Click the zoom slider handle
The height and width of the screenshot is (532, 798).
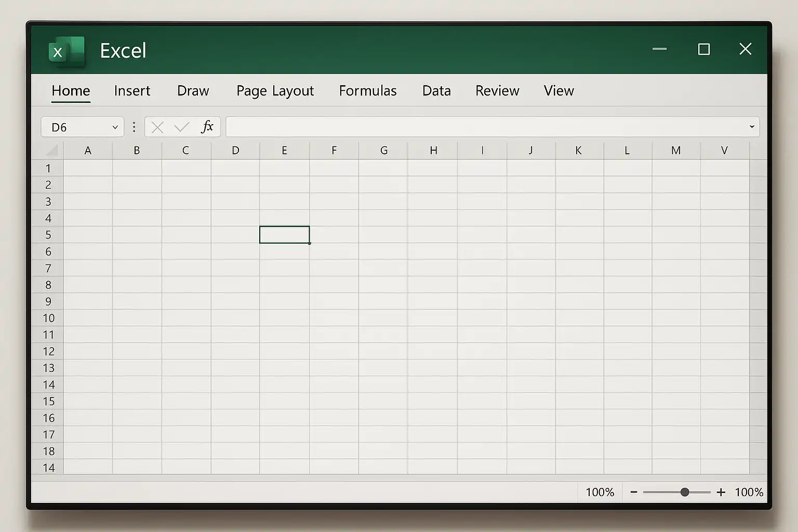[685, 492]
